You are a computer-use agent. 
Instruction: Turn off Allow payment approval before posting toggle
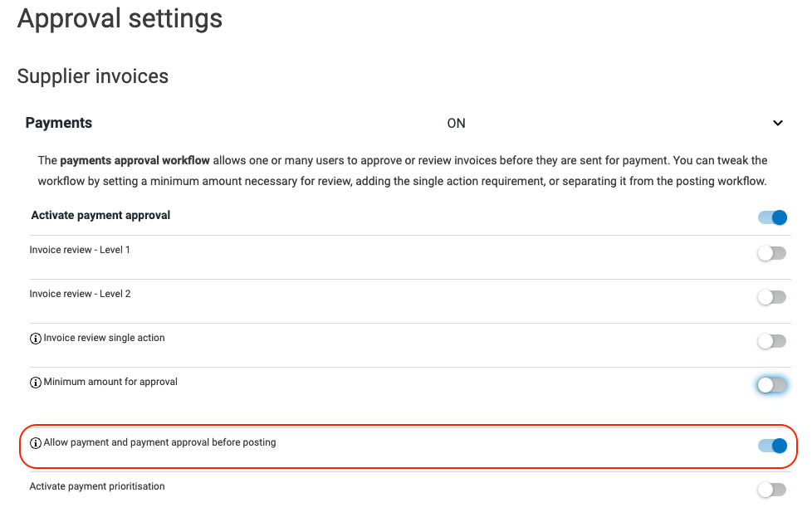(x=772, y=446)
